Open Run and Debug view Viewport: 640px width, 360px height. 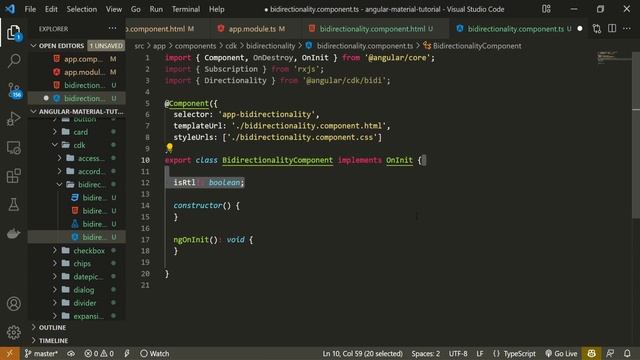pos(13,119)
